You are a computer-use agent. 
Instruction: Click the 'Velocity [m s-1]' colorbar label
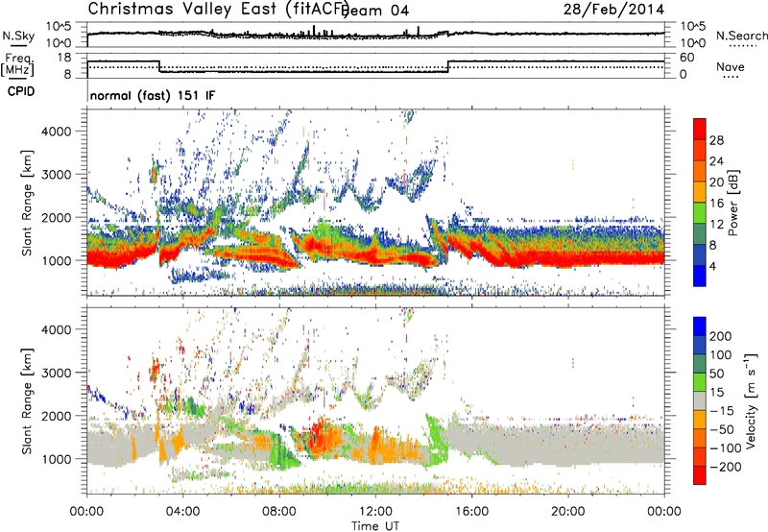tap(750, 400)
